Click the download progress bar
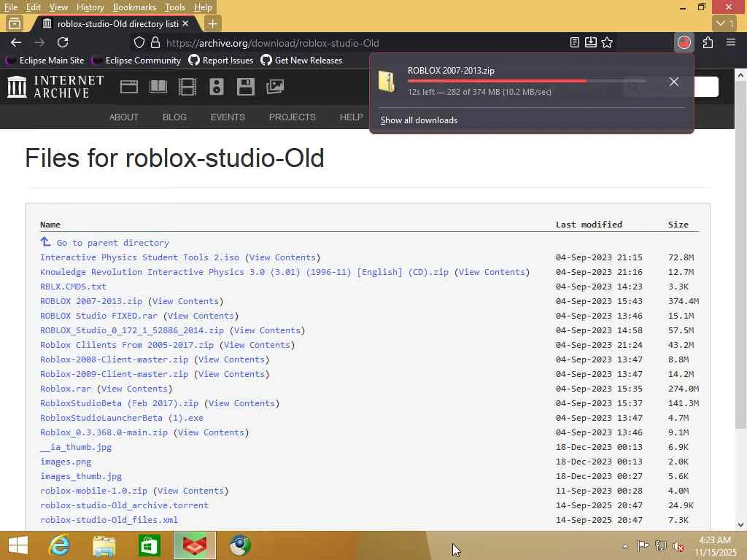747x560 pixels. coord(527,81)
